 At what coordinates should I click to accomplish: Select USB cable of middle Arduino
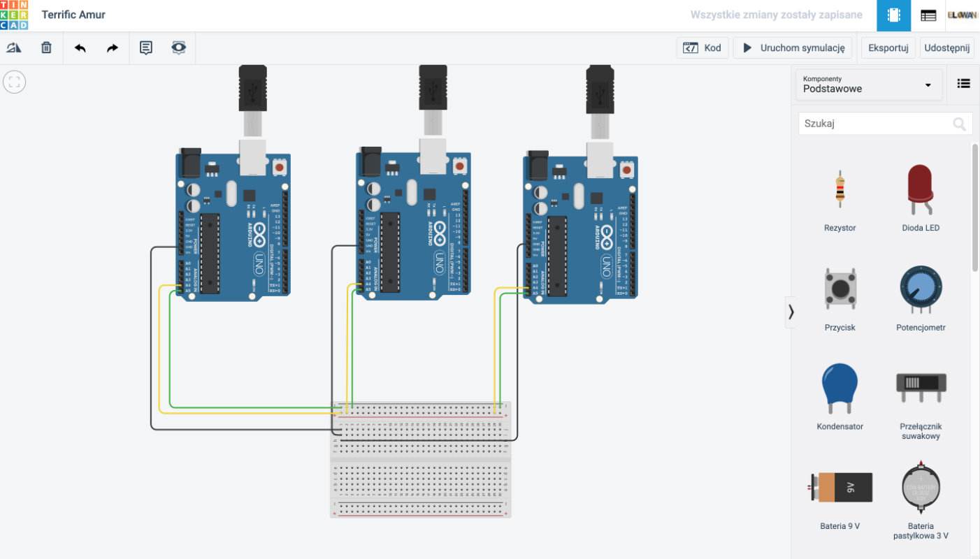(433, 101)
